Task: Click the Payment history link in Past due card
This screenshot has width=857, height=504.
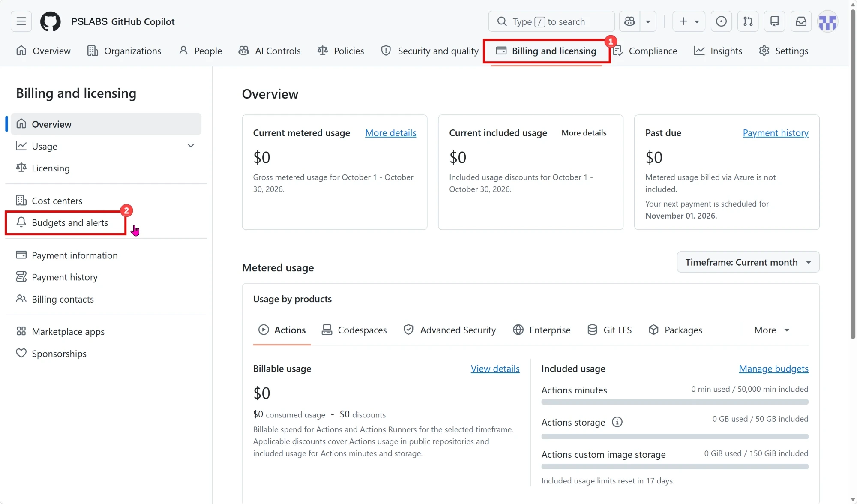Action: 776,133
